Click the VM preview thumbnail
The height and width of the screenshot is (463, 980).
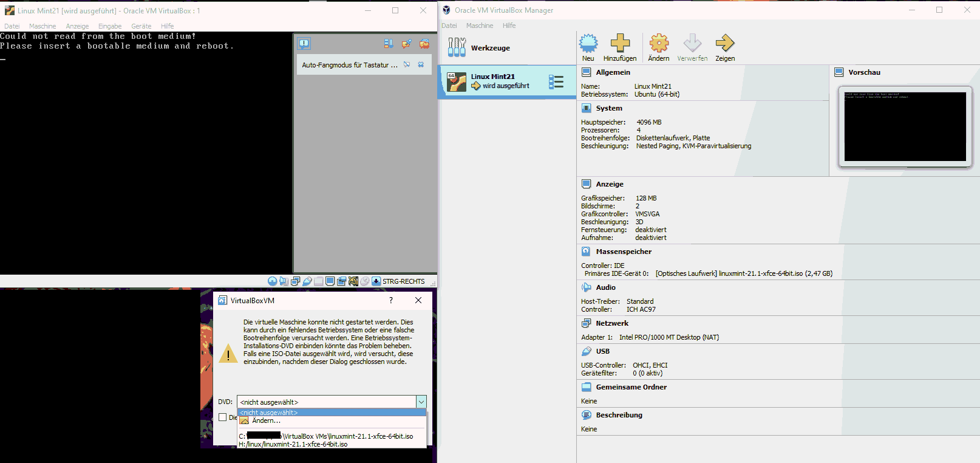point(905,126)
